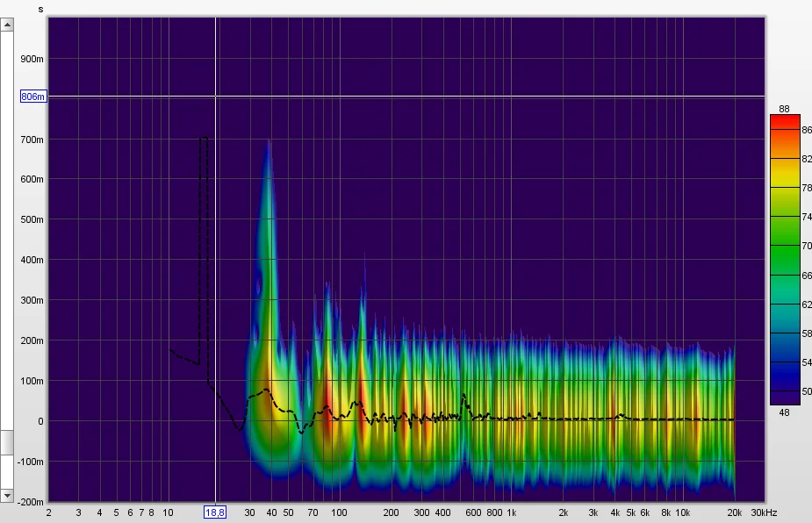Click the vertical scrollbar down arrow

click(x=7, y=496)
